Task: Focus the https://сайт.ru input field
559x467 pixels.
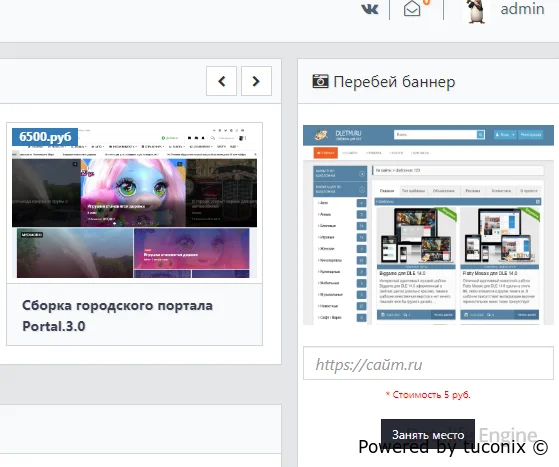Action: point(428,363)
